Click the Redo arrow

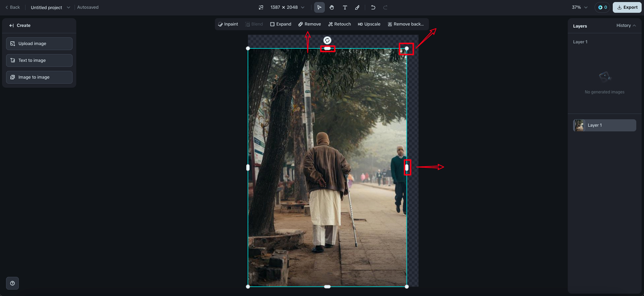pyautogui.click(x=385, y=8)
